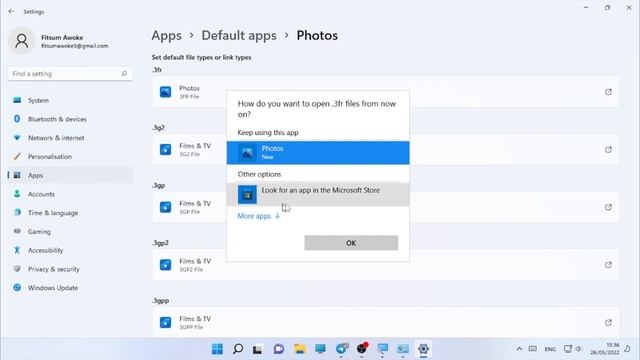Go back with the Settings back arrow
This screenshot has width=640, height=360.
click(x=11, y=11)
